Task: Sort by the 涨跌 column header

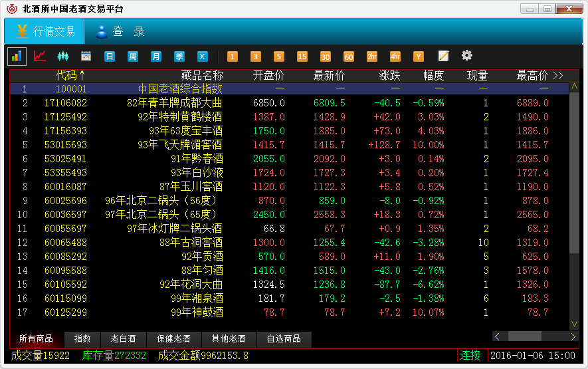Action: click(389, 75)
